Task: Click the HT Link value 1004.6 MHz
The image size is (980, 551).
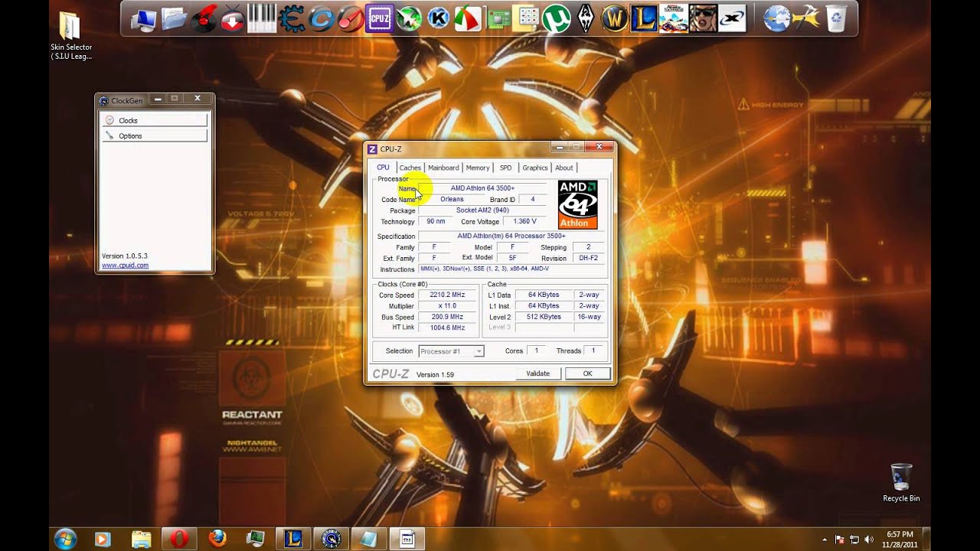Action: pos(447,328)
